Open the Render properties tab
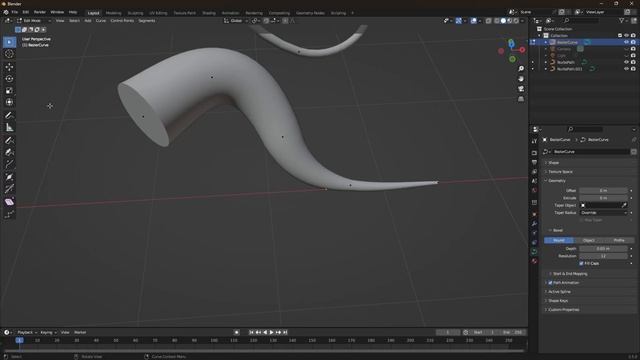The image size is (640, 360). 534,153
